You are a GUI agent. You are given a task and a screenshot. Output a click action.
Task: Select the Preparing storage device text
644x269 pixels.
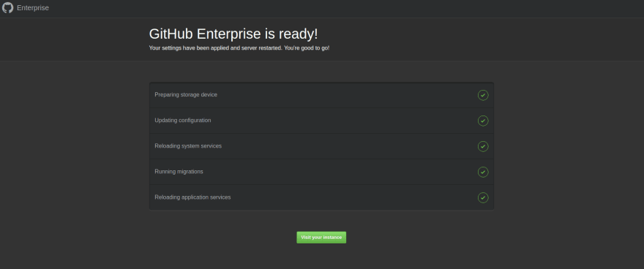[x=186, y=95]
